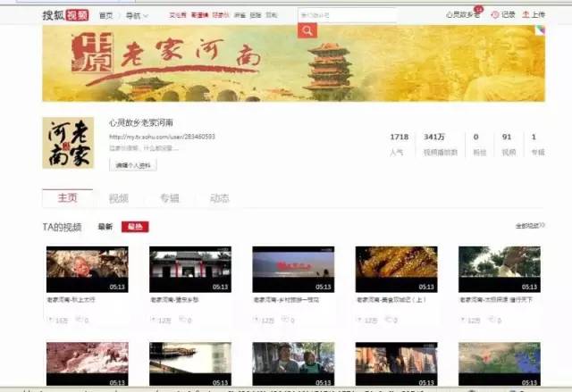Open the second-row video with pinkish rocky scene
The width and height of the screenshot is (572, 392).
click(88, 364)
